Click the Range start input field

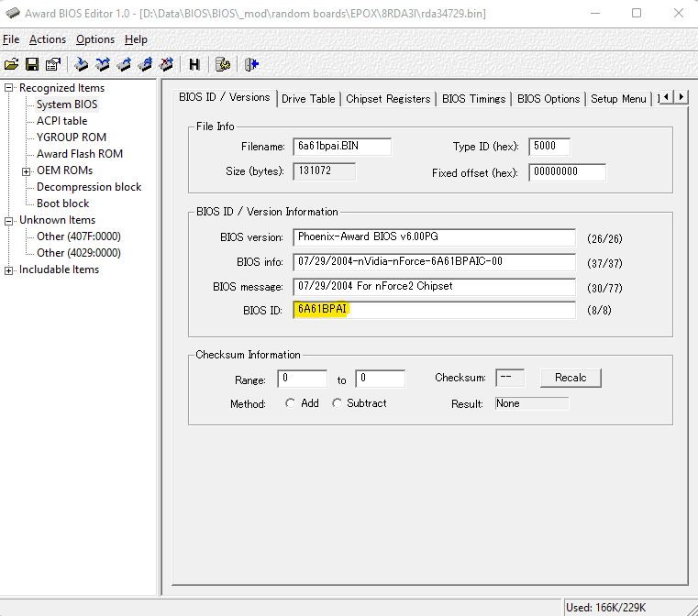click(x=303, y=379)
